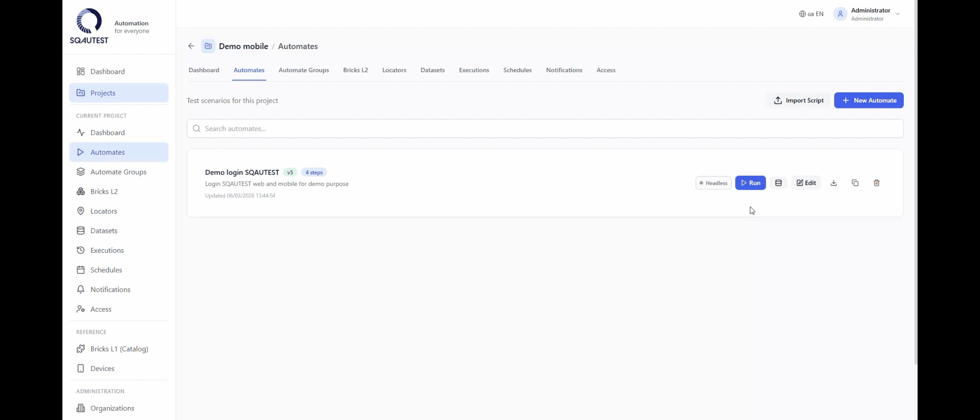
Task: Switch to the Automate Groups tab
Action: (x=303, y=70)
